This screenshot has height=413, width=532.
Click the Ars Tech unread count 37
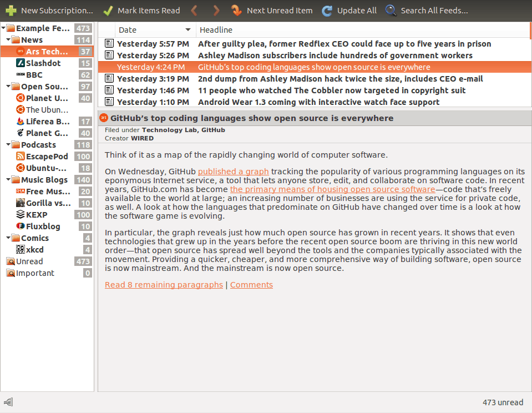(85, 51)
